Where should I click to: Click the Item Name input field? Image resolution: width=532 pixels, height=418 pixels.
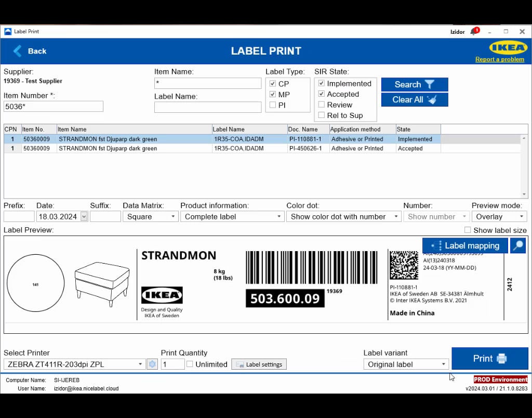pyautogui.click(x=208, y=83)
